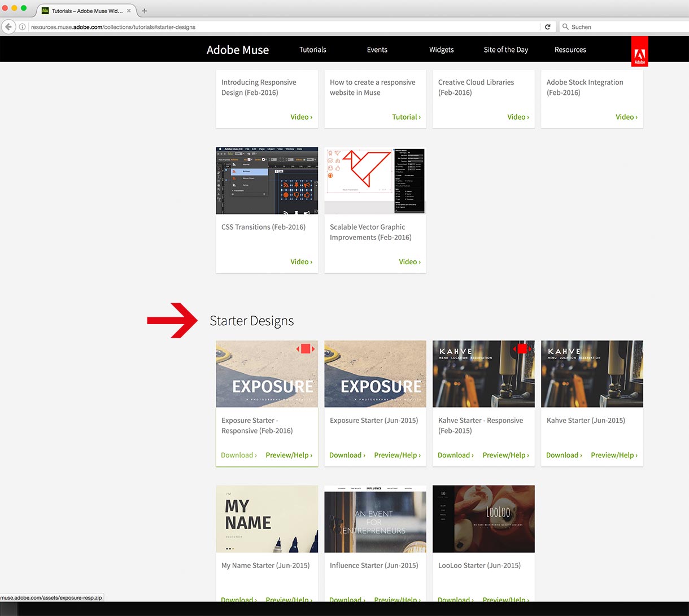The image size is (689, 616).
Task: Download Exposure Starter - Responsive design
Action: [x=239, y=455]
